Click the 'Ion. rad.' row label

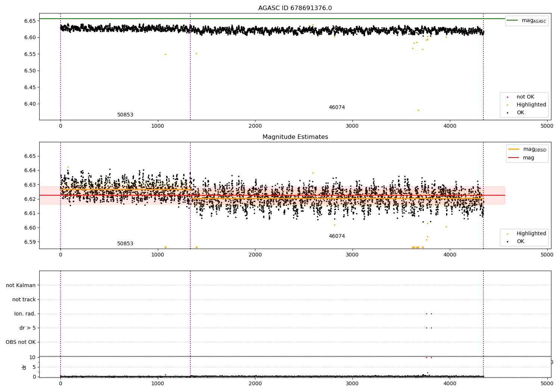pos(25,314)
